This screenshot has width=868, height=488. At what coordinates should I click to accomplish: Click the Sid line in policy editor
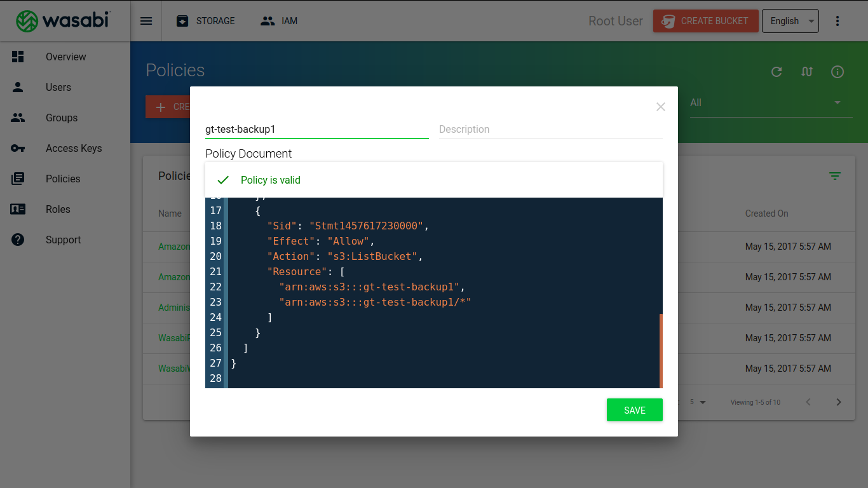(348, 226)
